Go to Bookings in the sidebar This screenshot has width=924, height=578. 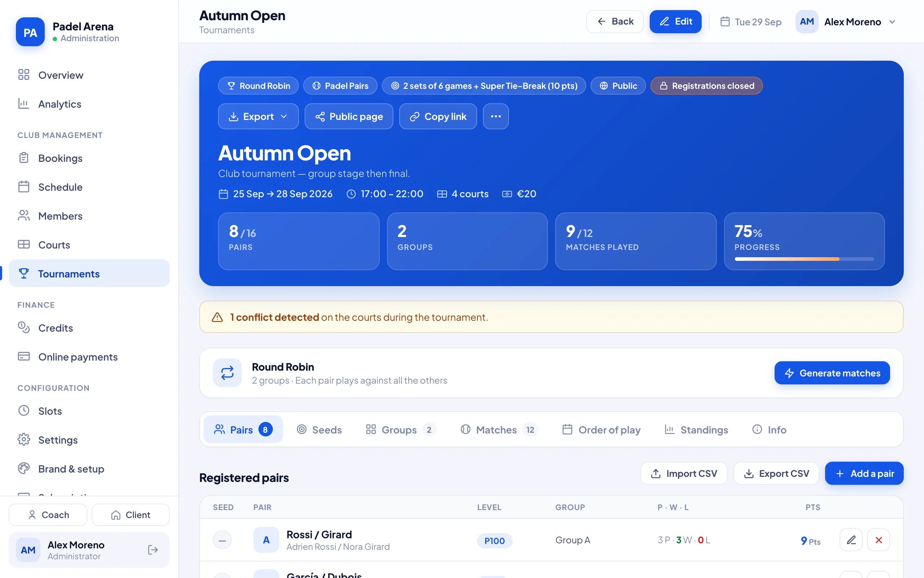coord(89,158)
